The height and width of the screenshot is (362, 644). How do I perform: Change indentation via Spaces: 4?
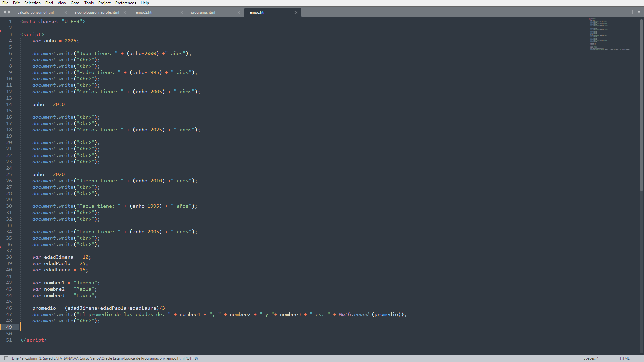point(591,358)
